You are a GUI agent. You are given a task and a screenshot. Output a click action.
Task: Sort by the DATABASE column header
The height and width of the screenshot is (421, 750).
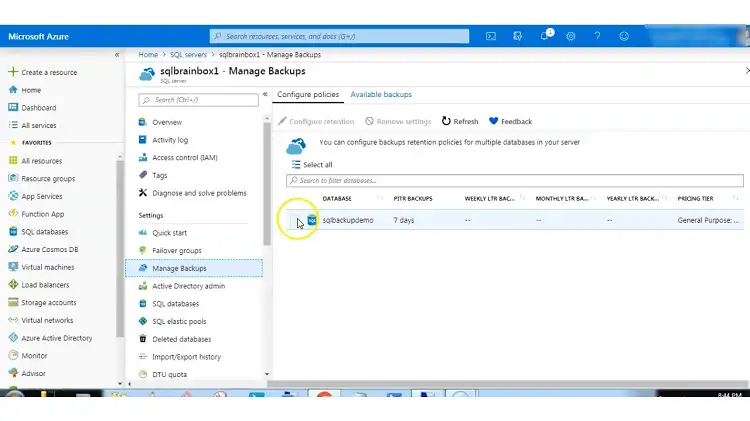(x=337, y=199)
